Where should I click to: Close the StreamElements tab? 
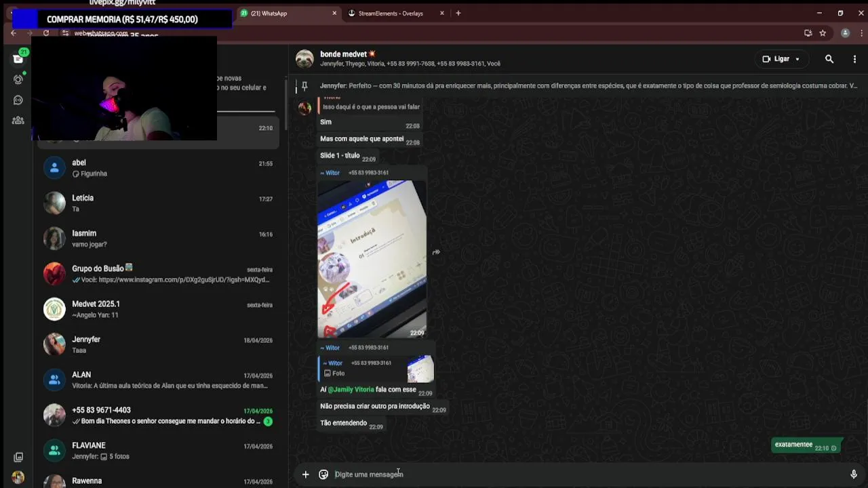[x=442, y=13]
